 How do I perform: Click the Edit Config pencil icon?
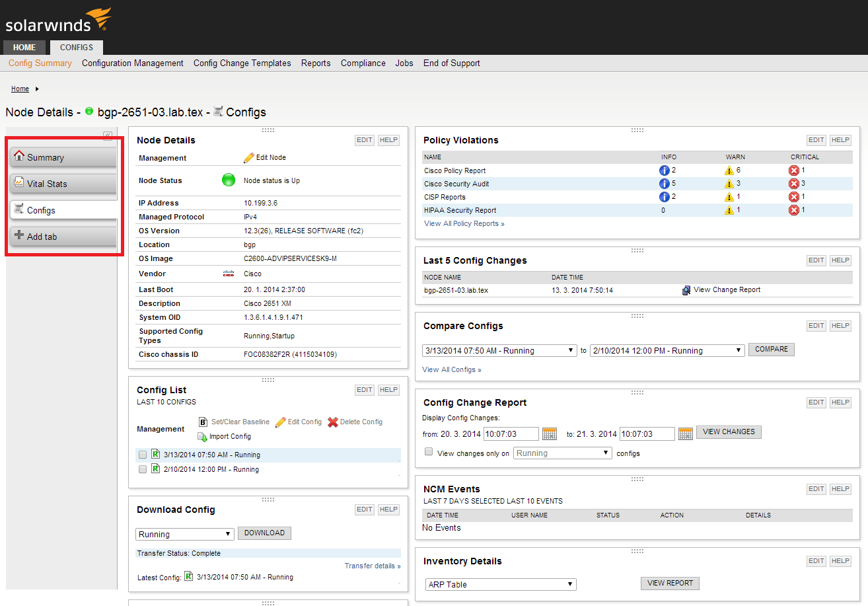coord(280,422)
